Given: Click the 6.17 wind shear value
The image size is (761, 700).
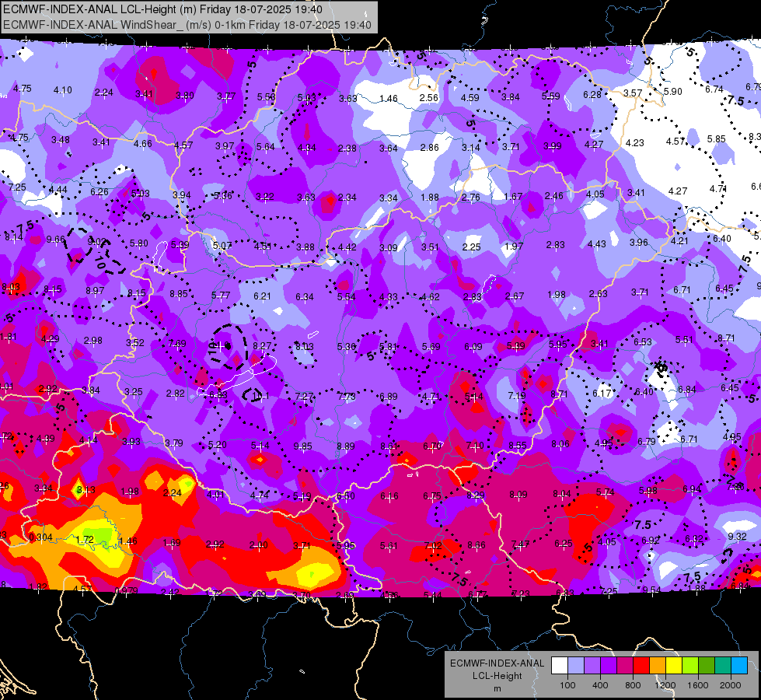Looking at the screenshot, I should tap(602, 393).
